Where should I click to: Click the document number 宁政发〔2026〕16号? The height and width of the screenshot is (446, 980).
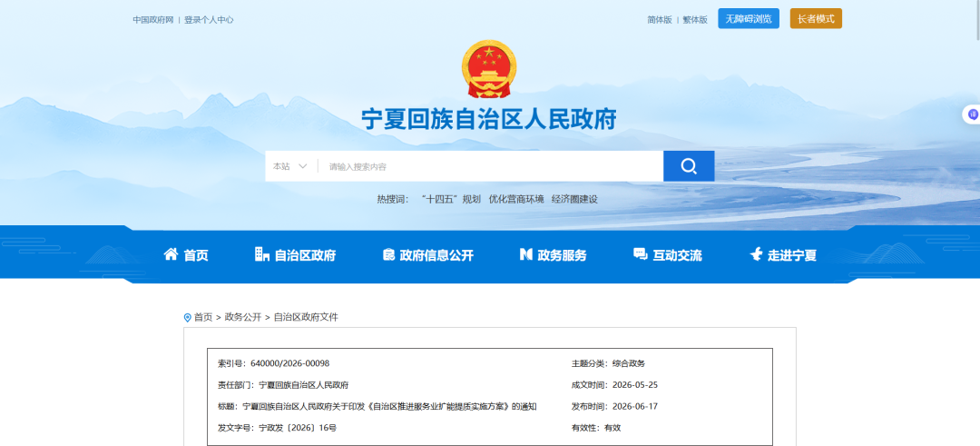click(x=299, y=428)
